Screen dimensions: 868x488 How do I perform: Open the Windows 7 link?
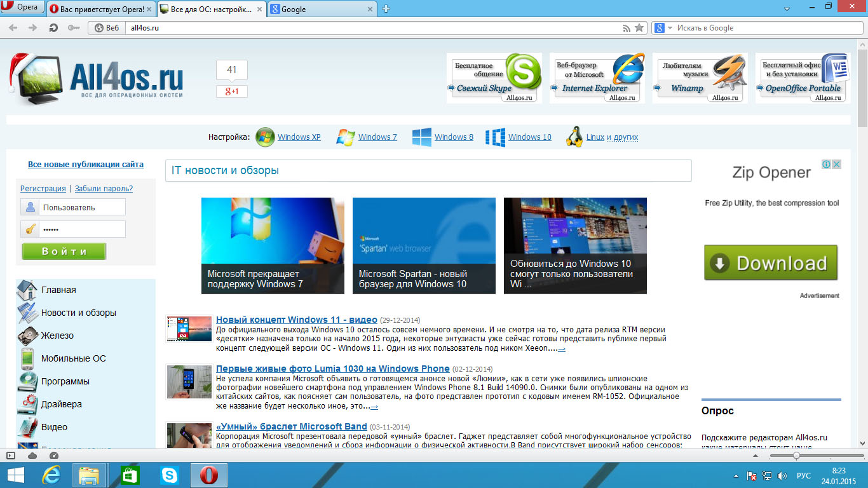[x=377, y=137]
